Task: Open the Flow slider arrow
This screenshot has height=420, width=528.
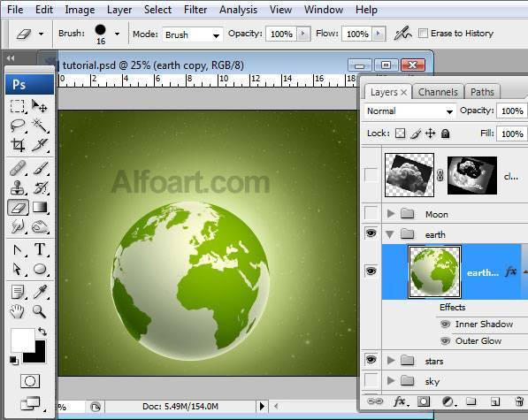Action: [x=379, y=34]
